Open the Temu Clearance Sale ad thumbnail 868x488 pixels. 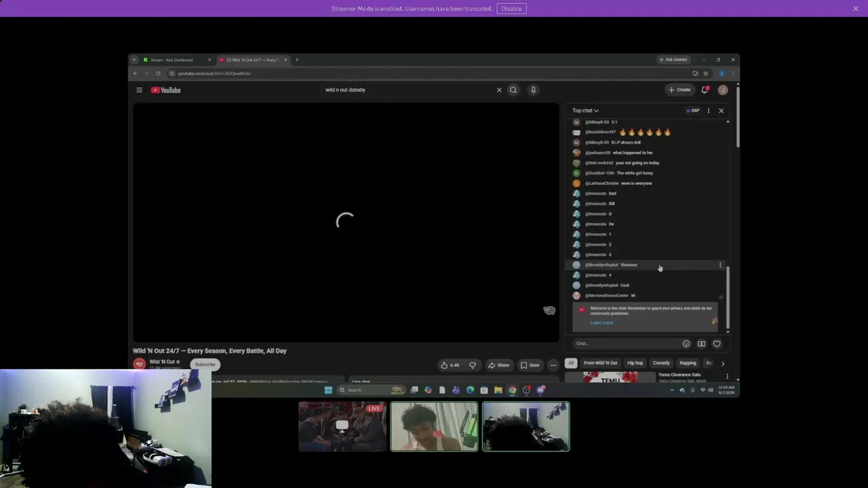pos(610,378)
